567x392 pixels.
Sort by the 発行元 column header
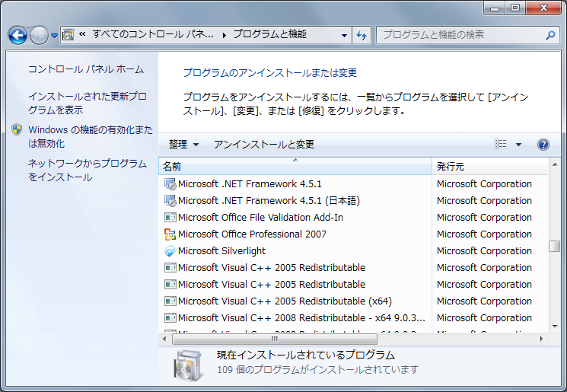click(490, 167)
